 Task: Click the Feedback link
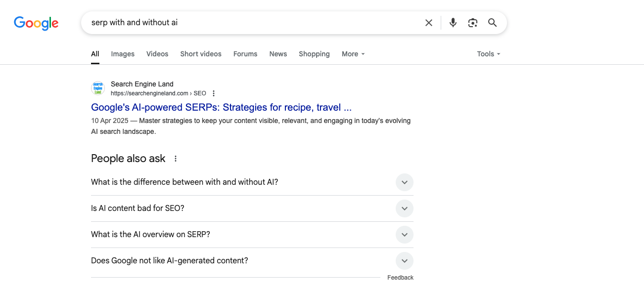point(400,278)
